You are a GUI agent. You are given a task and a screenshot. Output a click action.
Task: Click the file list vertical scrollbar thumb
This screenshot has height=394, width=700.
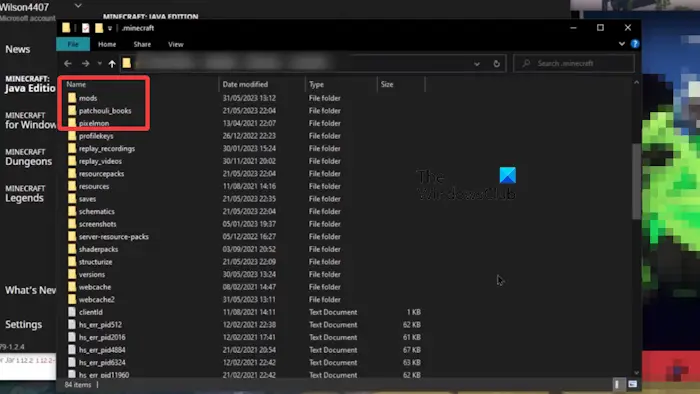pyautogui.click(x=636, y=181)
